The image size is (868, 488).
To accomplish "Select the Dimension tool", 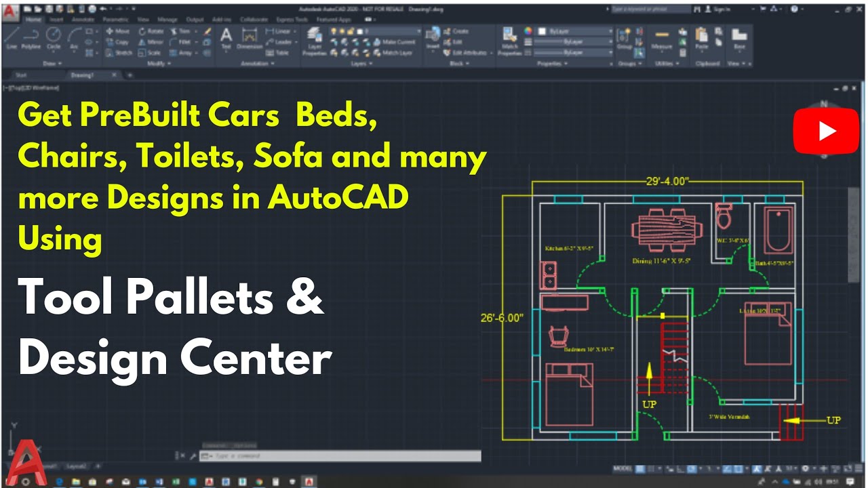I will 250,39.
